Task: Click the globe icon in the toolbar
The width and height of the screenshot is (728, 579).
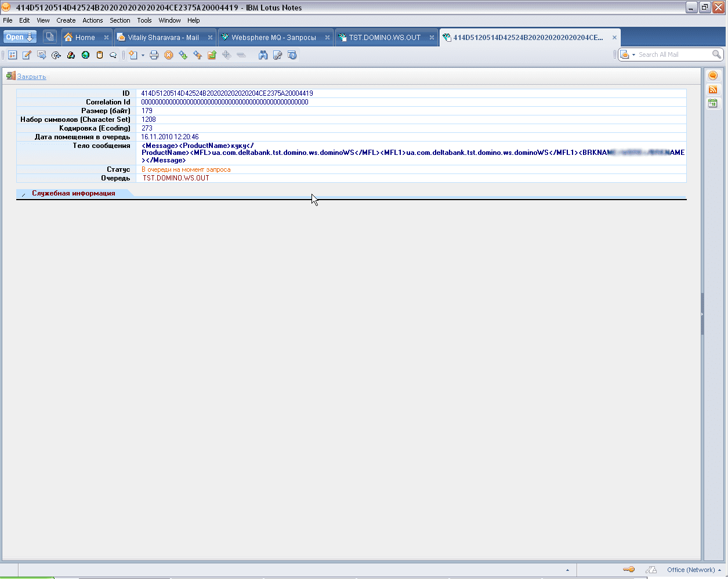Action: point(85,55)
